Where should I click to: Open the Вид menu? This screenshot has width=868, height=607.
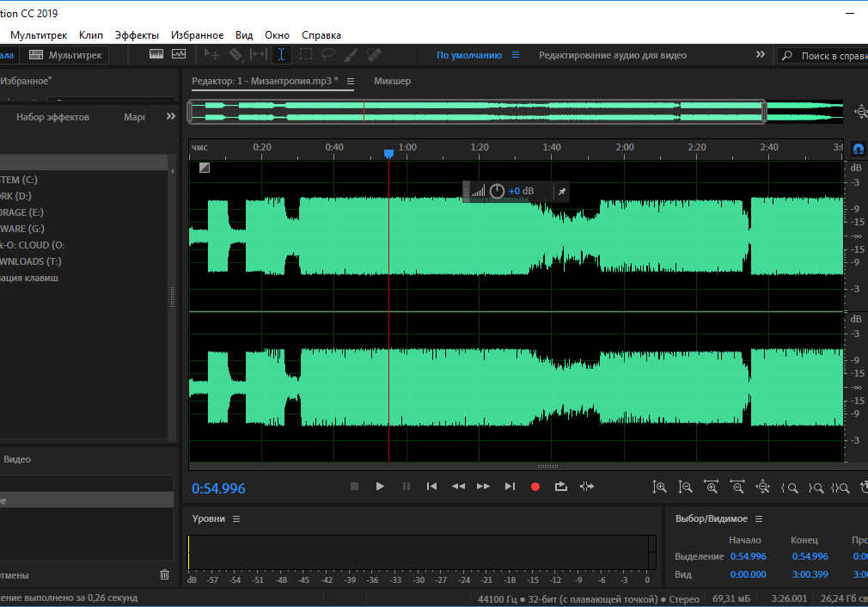(x=243, y=35)
